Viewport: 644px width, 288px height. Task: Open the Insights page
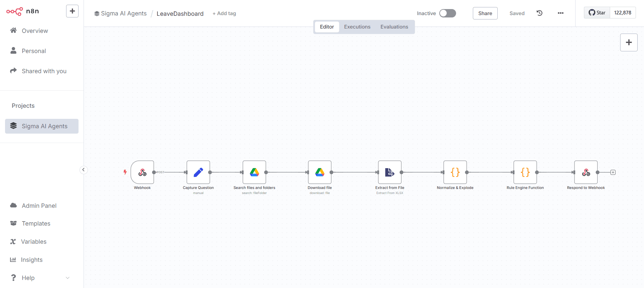pos(32,260)
